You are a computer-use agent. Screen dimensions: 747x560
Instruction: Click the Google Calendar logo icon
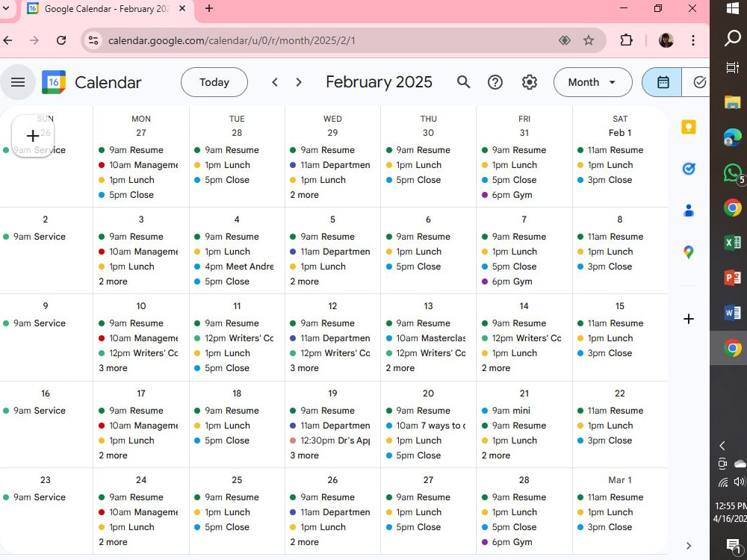[x=53, y=82]
